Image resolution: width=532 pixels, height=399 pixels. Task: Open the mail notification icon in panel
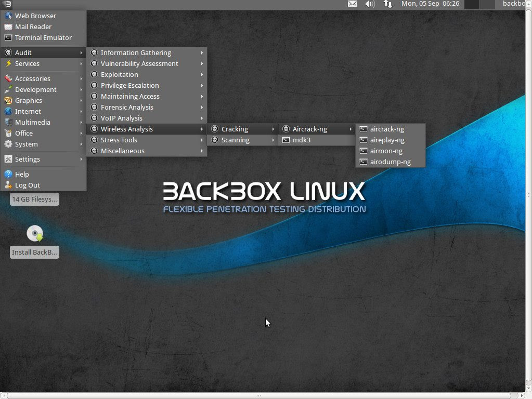pyautogui.click(x=353, y=4)
